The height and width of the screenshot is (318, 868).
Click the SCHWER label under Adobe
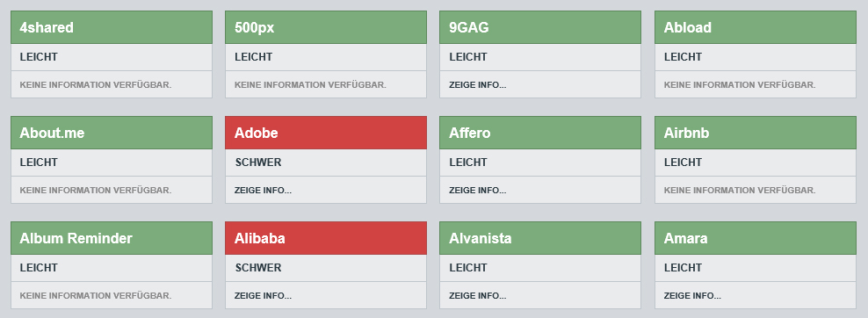coord(258,163)
